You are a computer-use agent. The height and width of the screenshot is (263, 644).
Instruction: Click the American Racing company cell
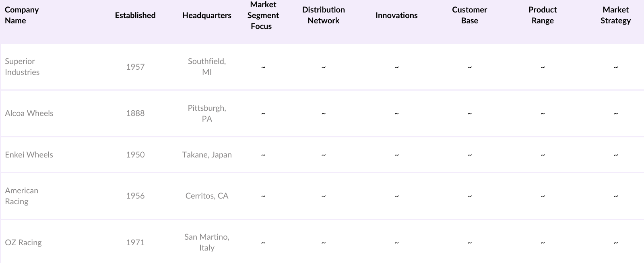22,196
